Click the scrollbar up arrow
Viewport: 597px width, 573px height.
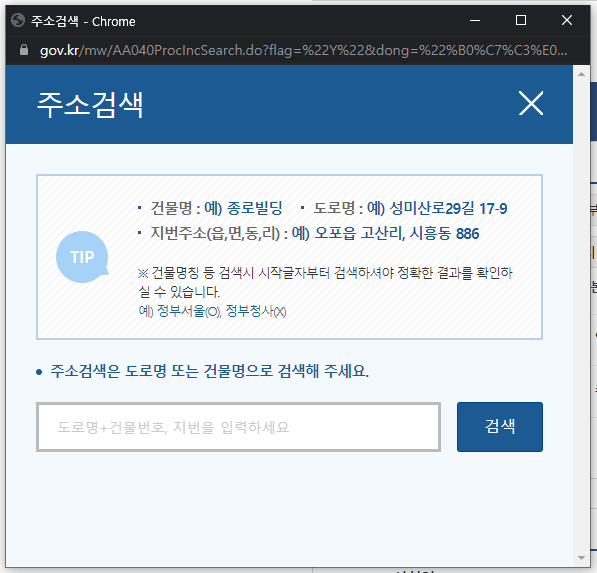point(581,74)
